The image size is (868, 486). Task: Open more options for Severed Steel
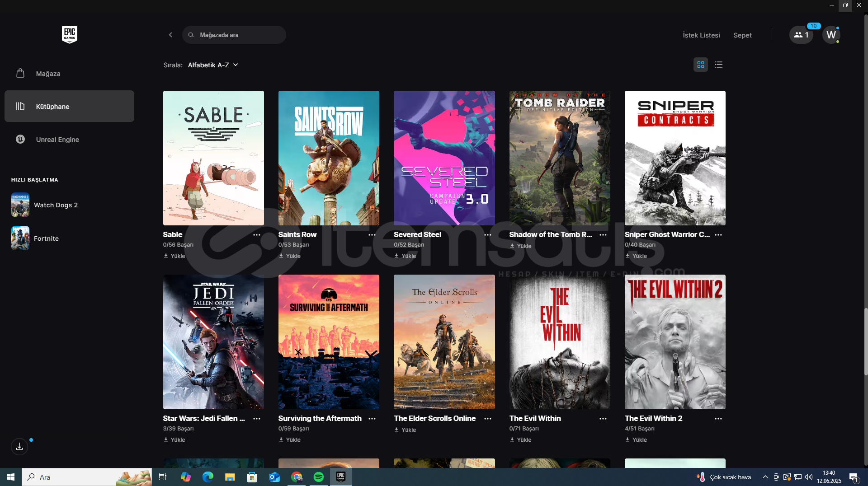pyautogui.click(x=488, y=235)
